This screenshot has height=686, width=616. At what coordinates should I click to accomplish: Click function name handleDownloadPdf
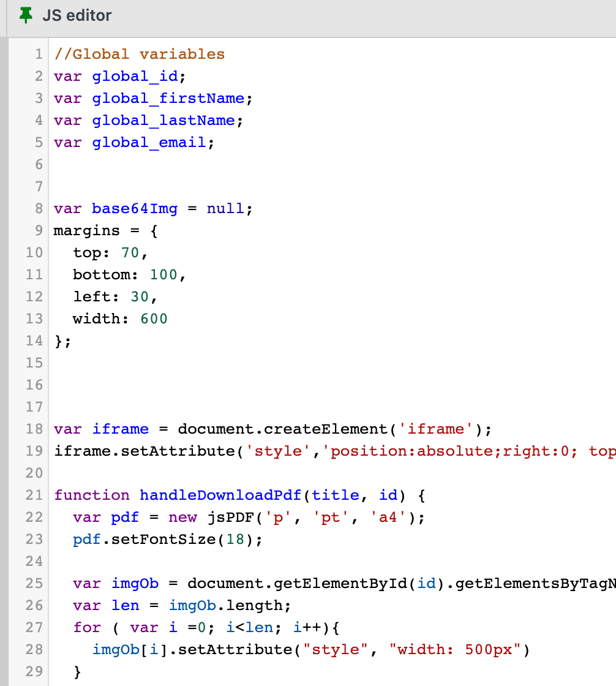pyautogui.click(x=220, y=496)
